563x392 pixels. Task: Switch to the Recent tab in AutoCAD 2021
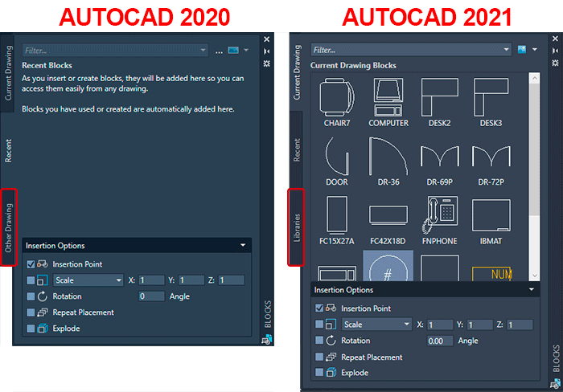click(297, 150)
